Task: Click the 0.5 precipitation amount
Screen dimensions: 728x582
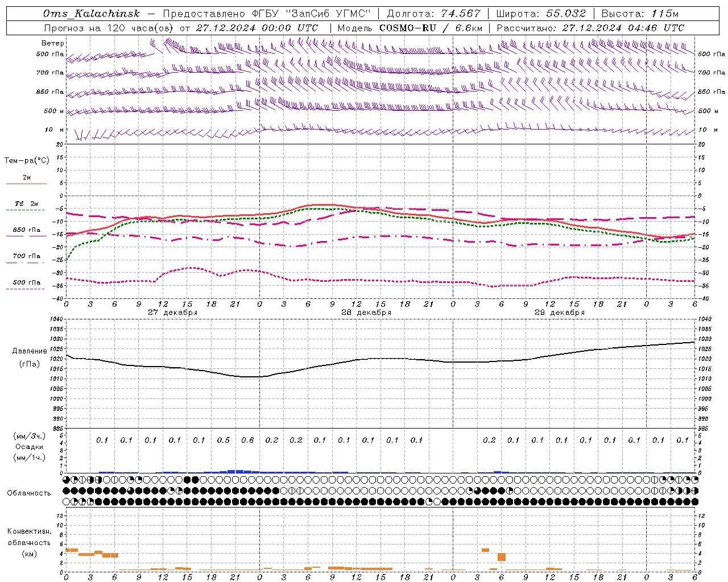Action: pyautogui.click(x=224, y=440)
